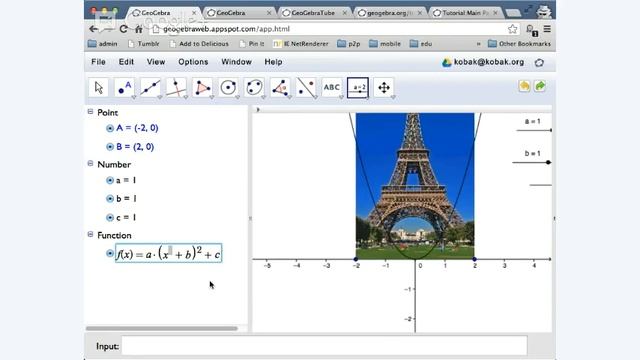640x360 pixels.
Task: Select the Circle with center tool
Action: (x=228, y=88)
